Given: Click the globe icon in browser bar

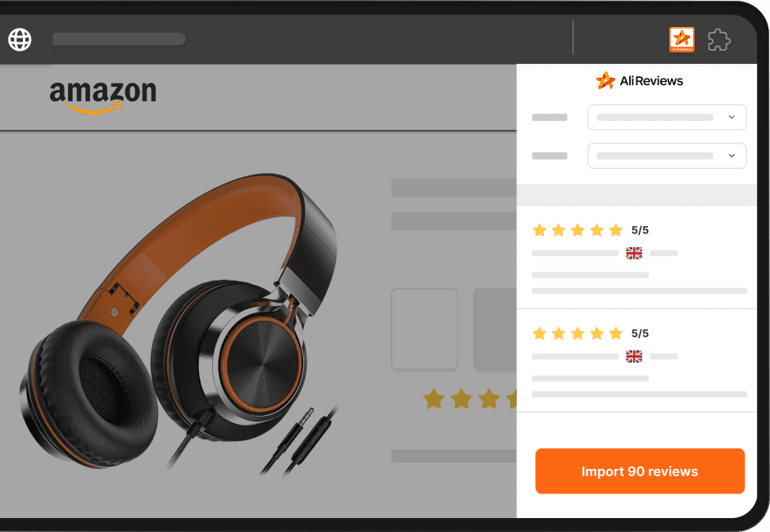Looking at the screenshot, I should pos(20,39).
